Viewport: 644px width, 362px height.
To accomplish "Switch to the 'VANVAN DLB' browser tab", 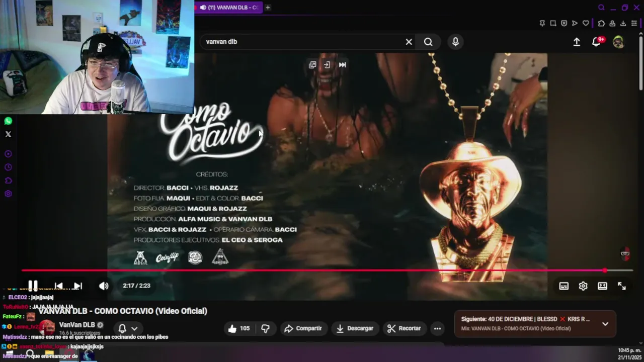I will point(229,8).
